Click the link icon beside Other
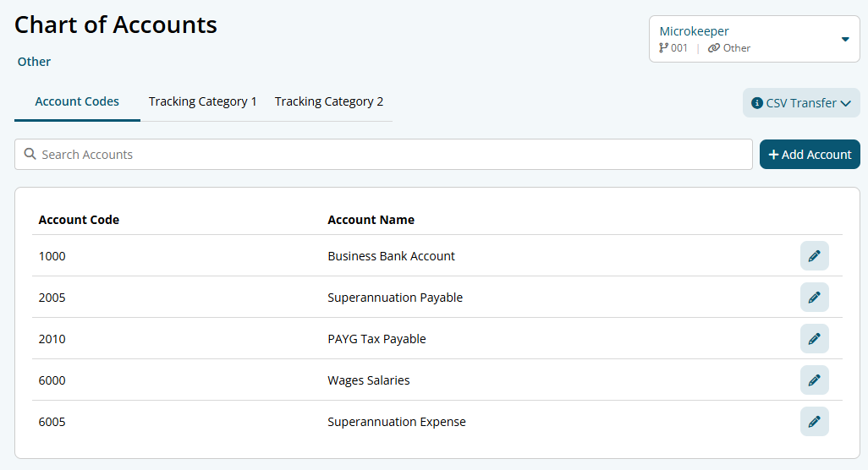The height and width of the screenshot is (470, 868). pos(714,48)
